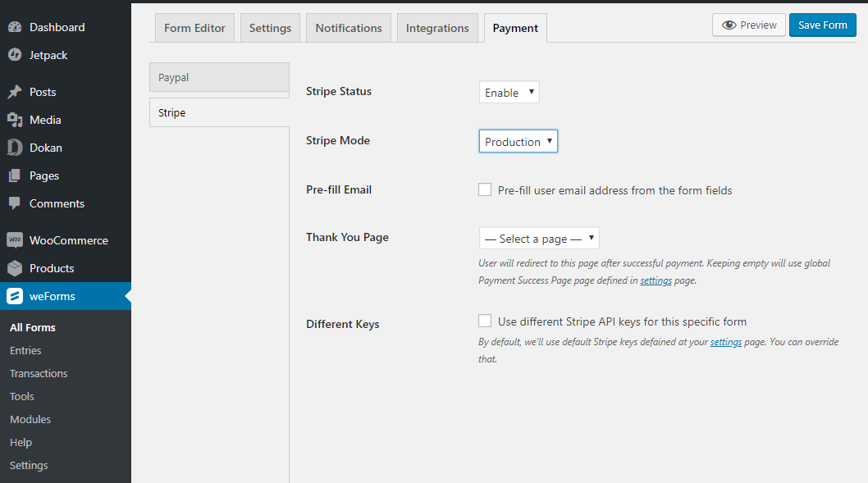Click the Jetpack logo icon
This screenshot has width=868, height=483.
point(15,55)
